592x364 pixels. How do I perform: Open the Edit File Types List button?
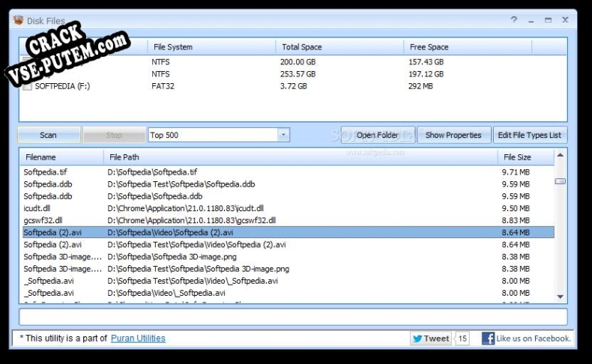tap(530, 135)
